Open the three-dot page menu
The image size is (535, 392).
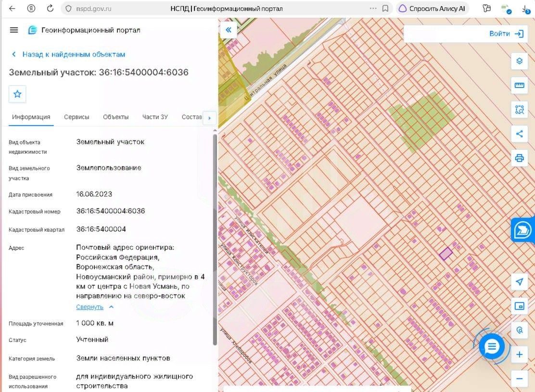pyautogui.click(x=373, y=9)
